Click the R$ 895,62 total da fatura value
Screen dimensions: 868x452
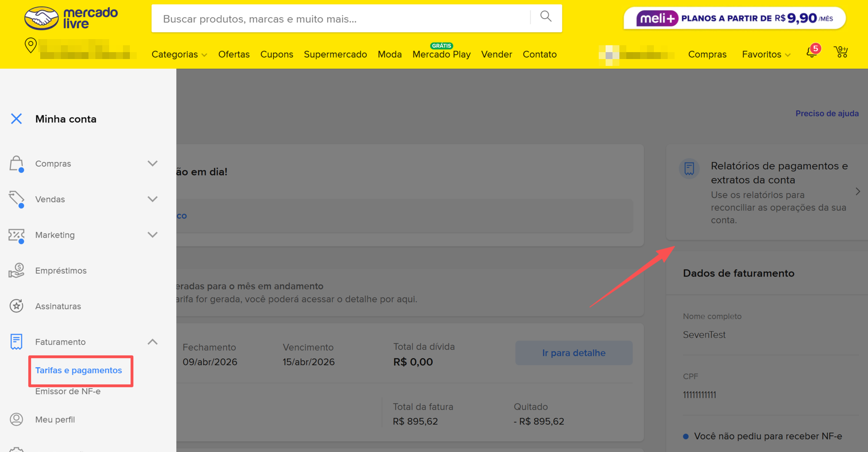point(415,421)
